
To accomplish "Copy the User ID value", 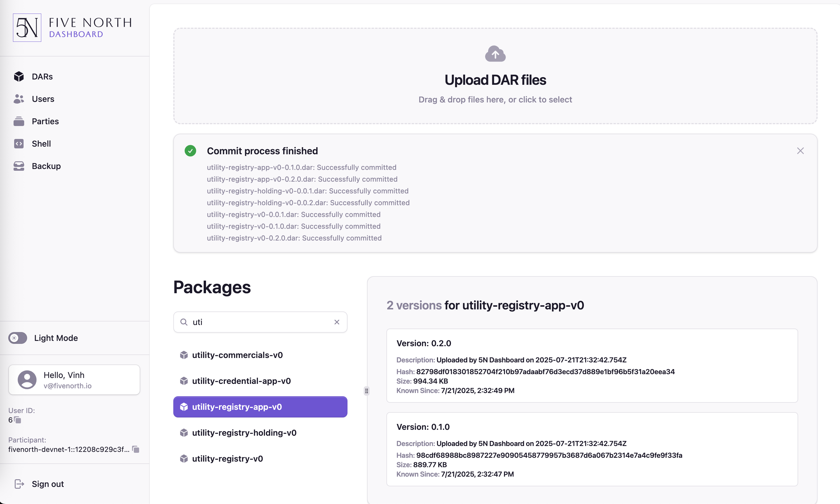I will pos(18,420).
